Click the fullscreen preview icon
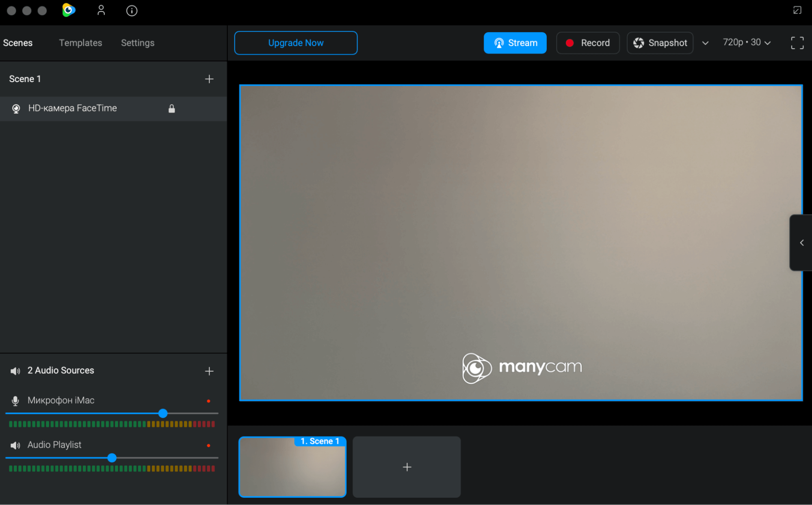This screenshot has width=812, height=505. tap(797, 43)
